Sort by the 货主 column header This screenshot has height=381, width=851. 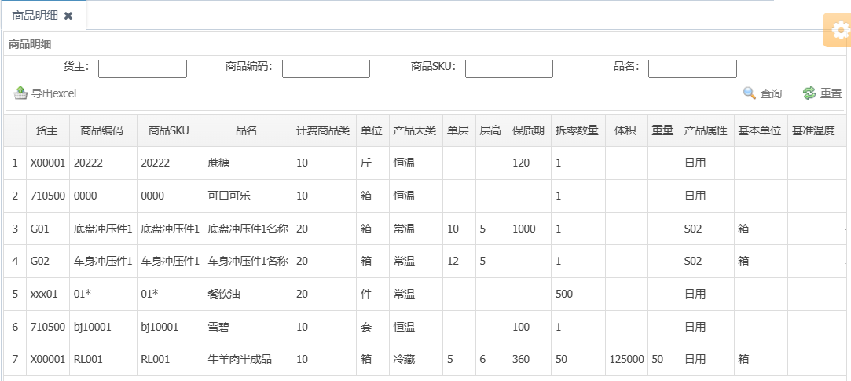click(48, 131)
